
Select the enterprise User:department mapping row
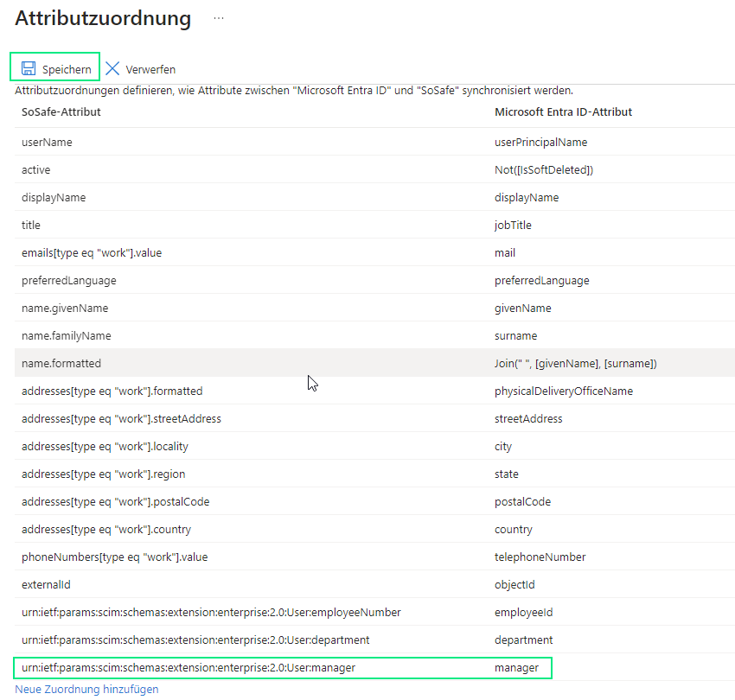tap(195, 640)
